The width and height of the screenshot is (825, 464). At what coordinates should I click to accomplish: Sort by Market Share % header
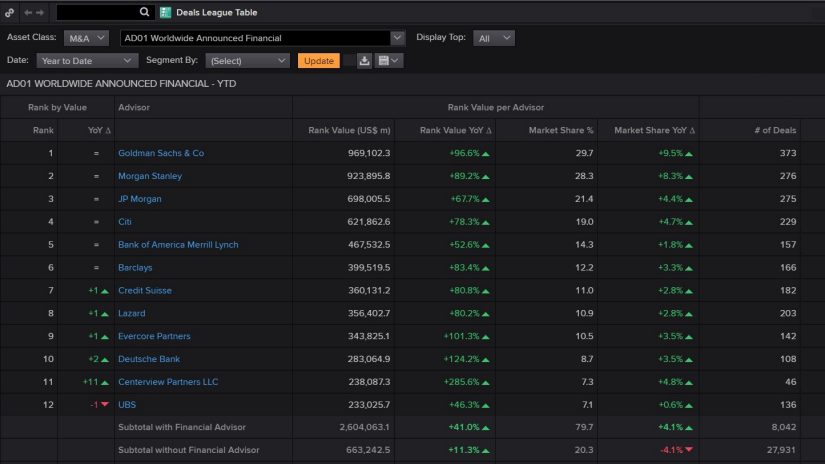[x=561, y=130]
